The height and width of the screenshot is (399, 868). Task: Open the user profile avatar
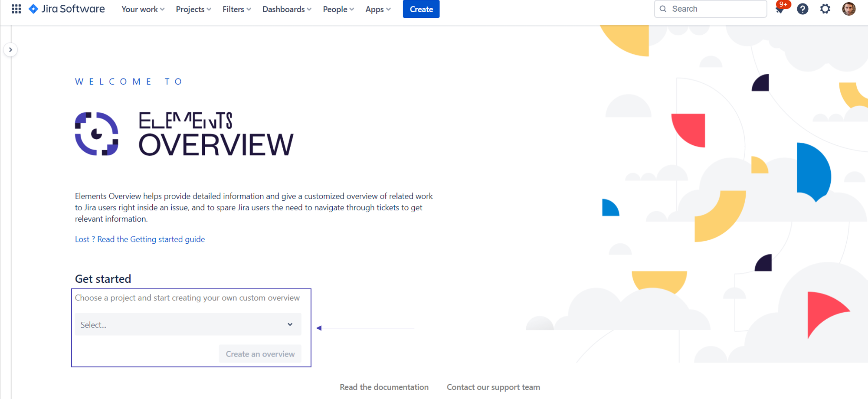[x=848, y=9]
